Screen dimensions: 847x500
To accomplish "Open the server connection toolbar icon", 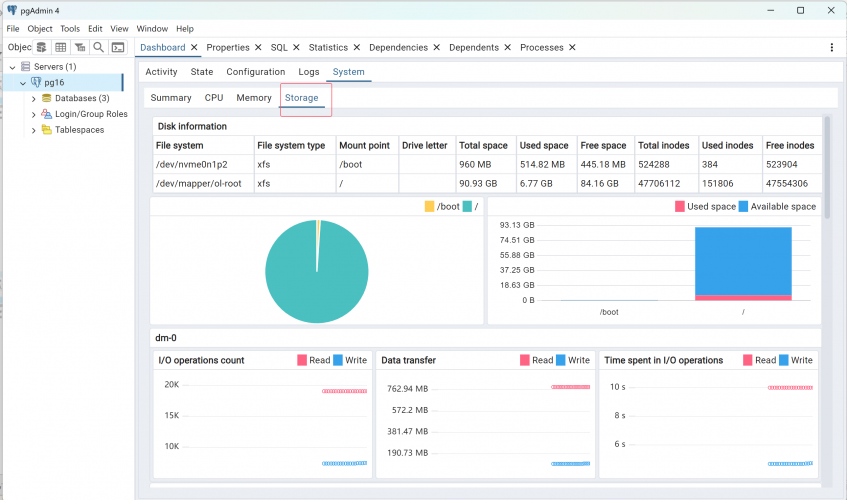I will pos(42,48).
